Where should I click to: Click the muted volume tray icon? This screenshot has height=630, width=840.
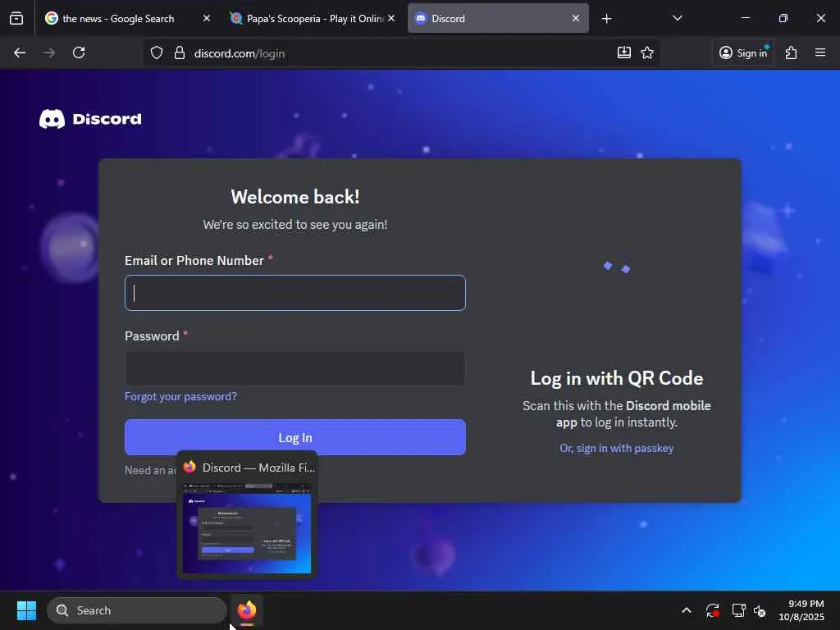[760, 610]
